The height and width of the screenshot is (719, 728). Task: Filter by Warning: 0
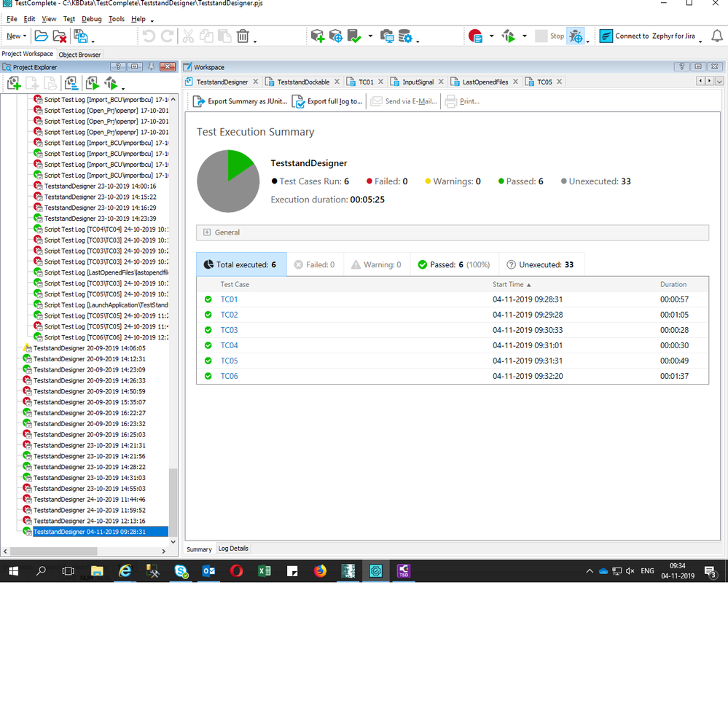[x=377, y=264]
